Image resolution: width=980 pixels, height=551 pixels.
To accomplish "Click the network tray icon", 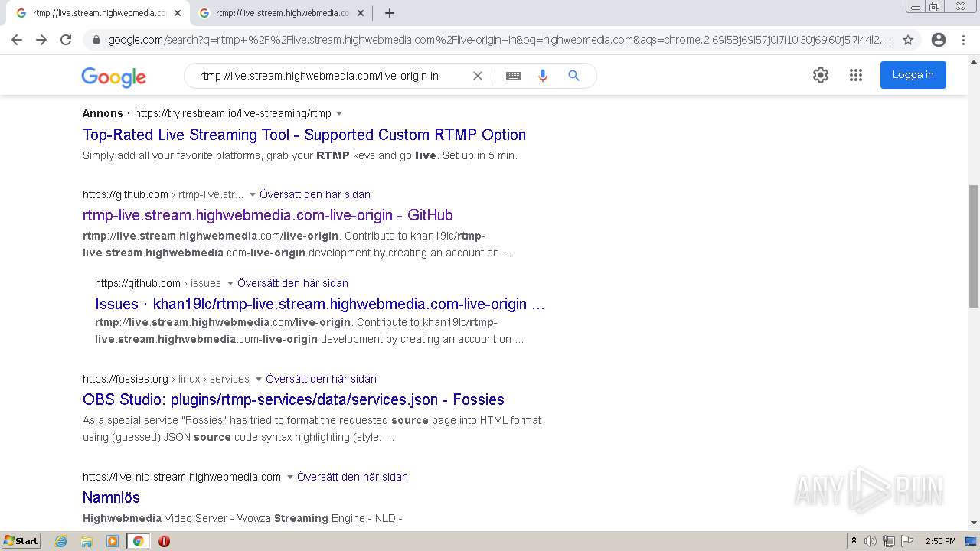I will click(889, 541).
